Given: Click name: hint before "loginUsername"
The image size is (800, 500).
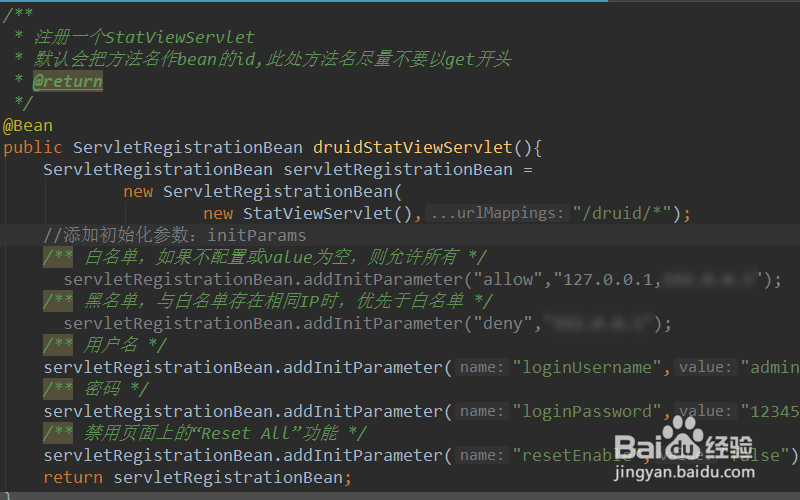Looking at the screenshot, I should click(x=482, y=367).
